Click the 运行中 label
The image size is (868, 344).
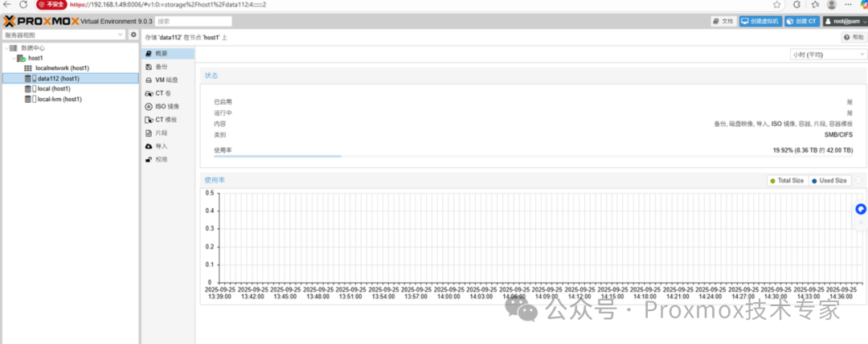tap(223, 113)
